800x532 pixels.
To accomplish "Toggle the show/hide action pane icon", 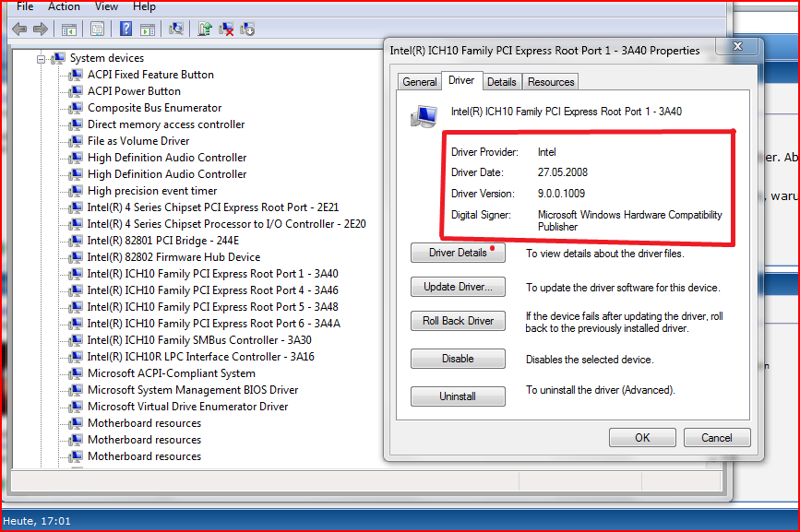I will 148,30.
